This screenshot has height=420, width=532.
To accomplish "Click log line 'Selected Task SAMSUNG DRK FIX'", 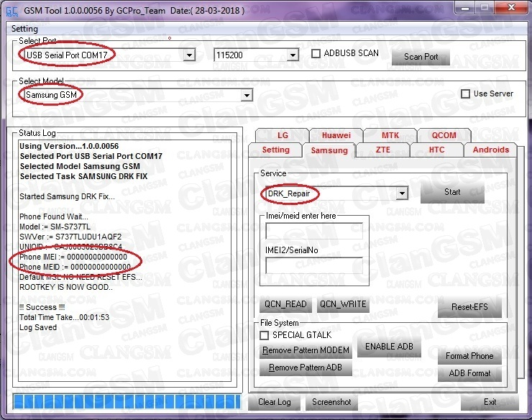I will [83, 176].
